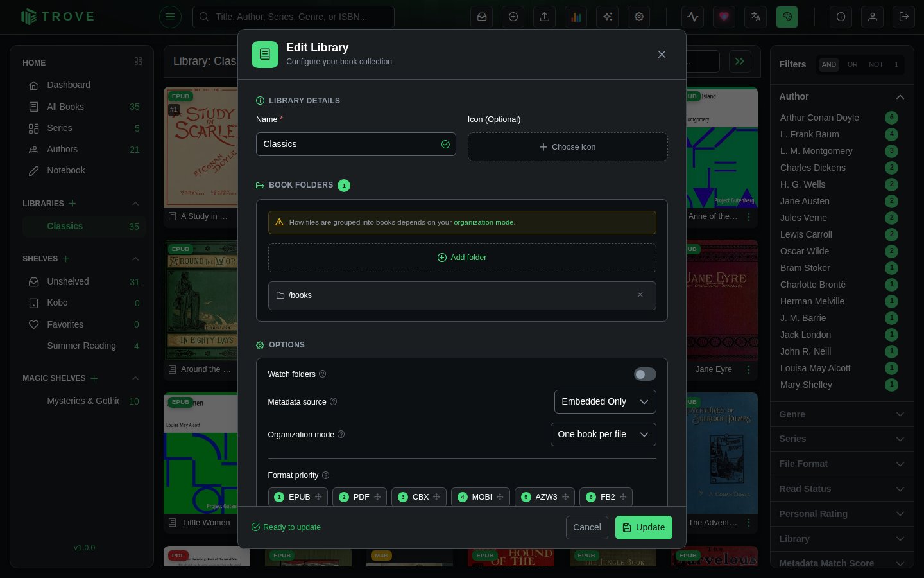Click the EPUB format drag handle icon
Screen dimensions: 924x578
318,497
